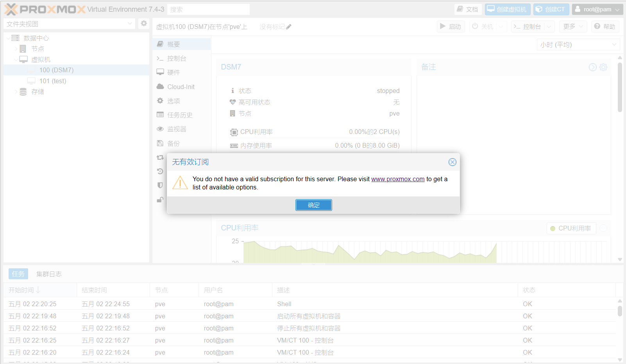Open the 小时 (平均) timeframe dropdown
This screenshot has width=626, height=364.
click(578, 45)
